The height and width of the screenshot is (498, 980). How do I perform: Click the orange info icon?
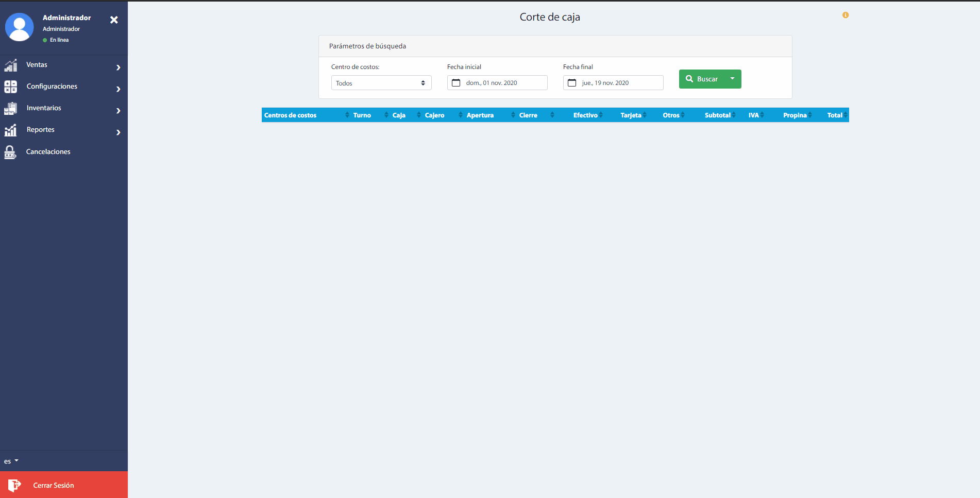click(x=846, y=15)
